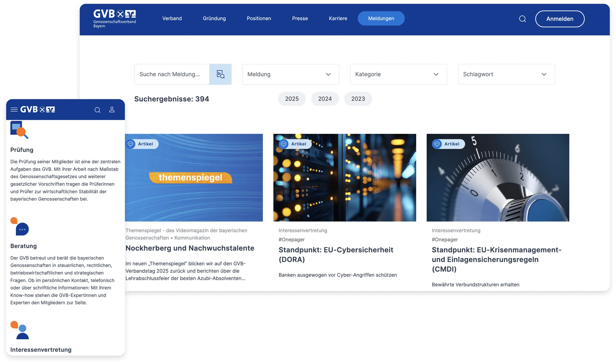Select the Meldungen navigation tab
The height and width of the screenshot is (364, 616).
(x=381, y=18)
